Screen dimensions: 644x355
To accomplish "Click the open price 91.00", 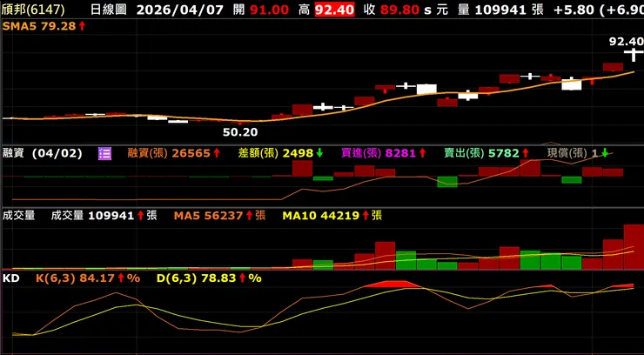I will click(269, 10).
